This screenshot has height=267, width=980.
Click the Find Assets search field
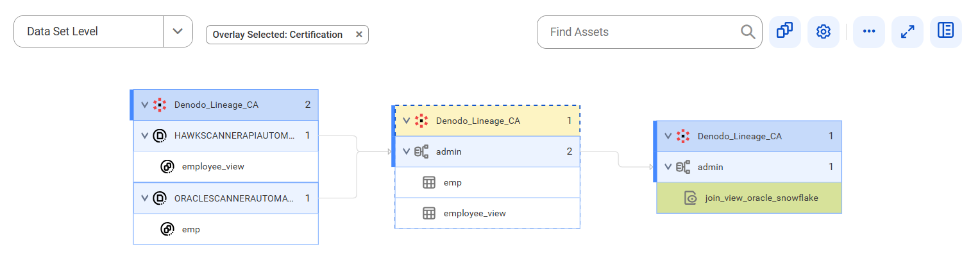tap(649, 32)
